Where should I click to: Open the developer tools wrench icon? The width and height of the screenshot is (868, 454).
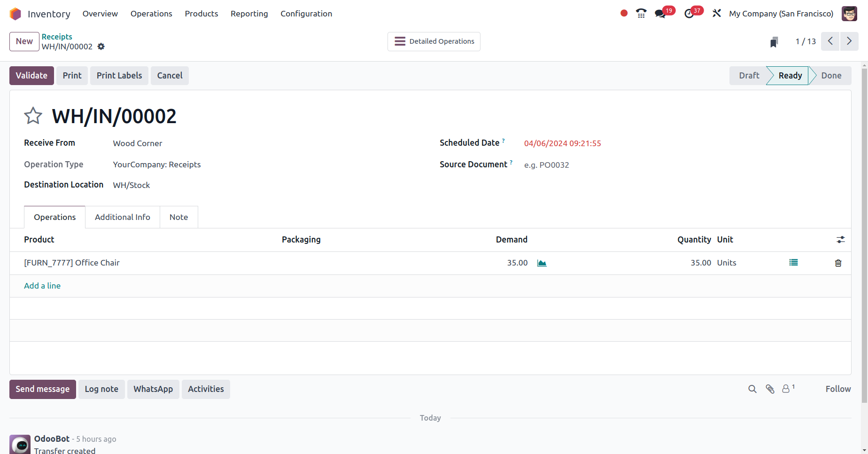716,14
